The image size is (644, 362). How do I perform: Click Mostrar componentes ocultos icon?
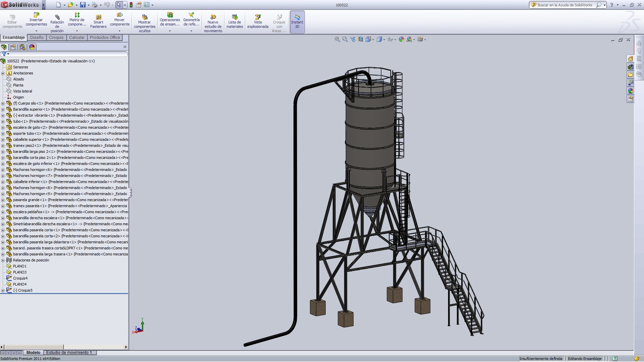point(145,17)
